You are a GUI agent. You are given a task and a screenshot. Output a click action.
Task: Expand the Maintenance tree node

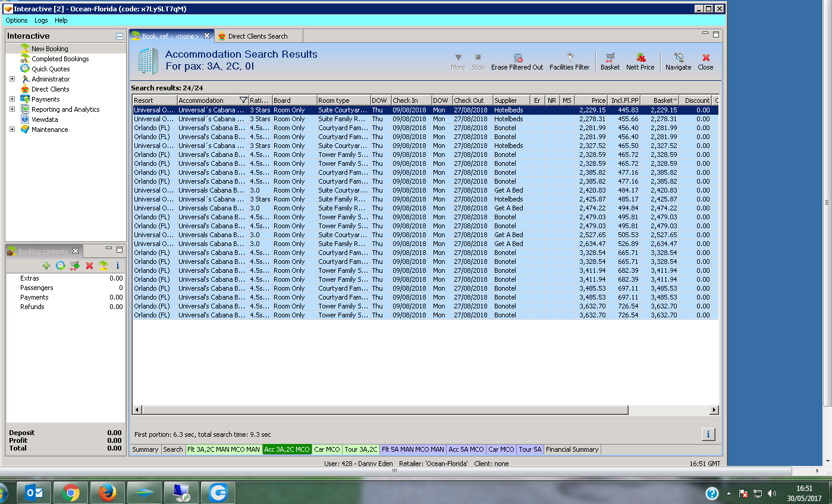[x=12, y=130]
